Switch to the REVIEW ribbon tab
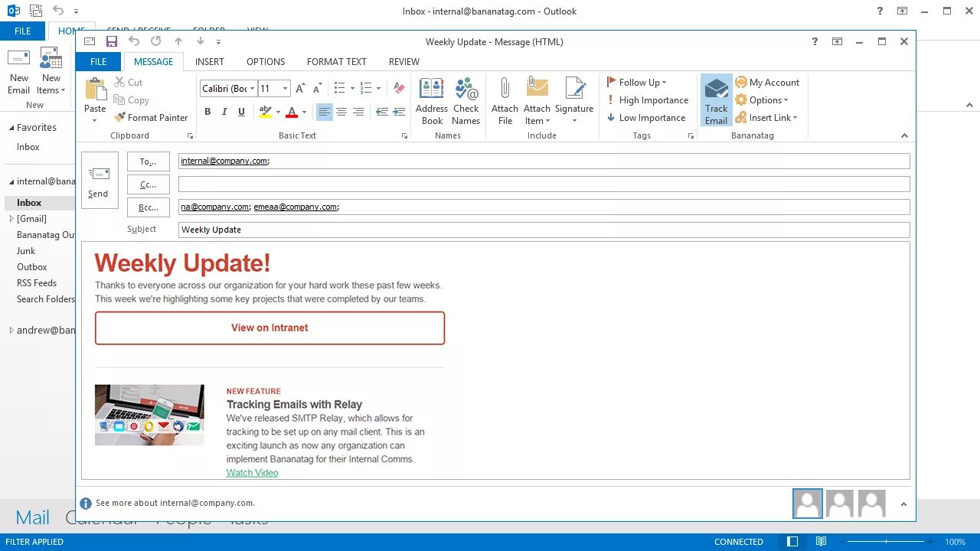This screenshot has width=980, height=551. point(404,62)
